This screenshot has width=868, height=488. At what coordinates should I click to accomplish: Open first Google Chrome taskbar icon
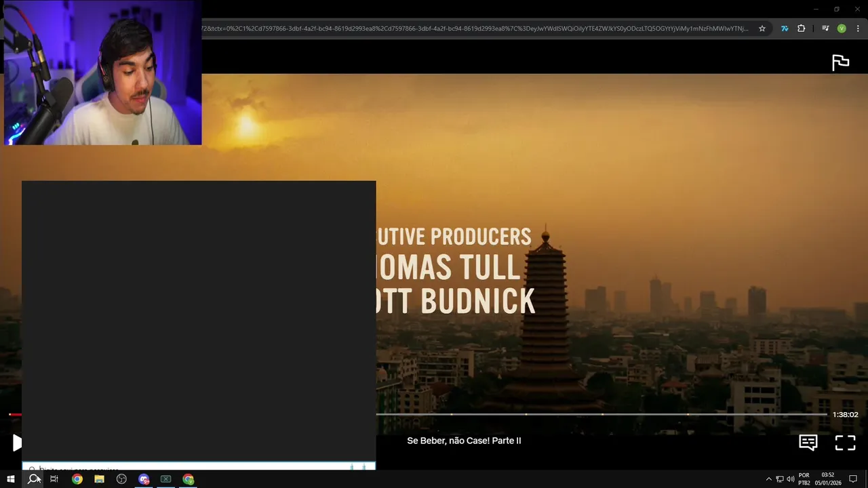77,479
